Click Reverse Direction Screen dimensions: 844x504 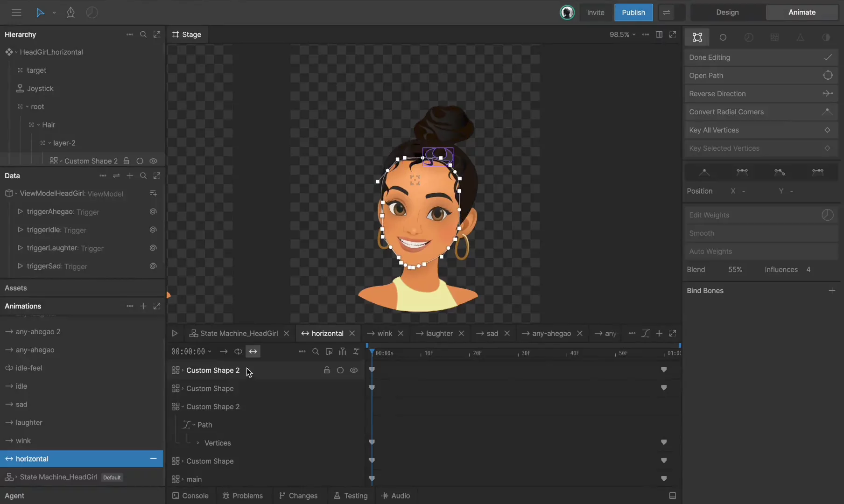[x=761, y=94]
